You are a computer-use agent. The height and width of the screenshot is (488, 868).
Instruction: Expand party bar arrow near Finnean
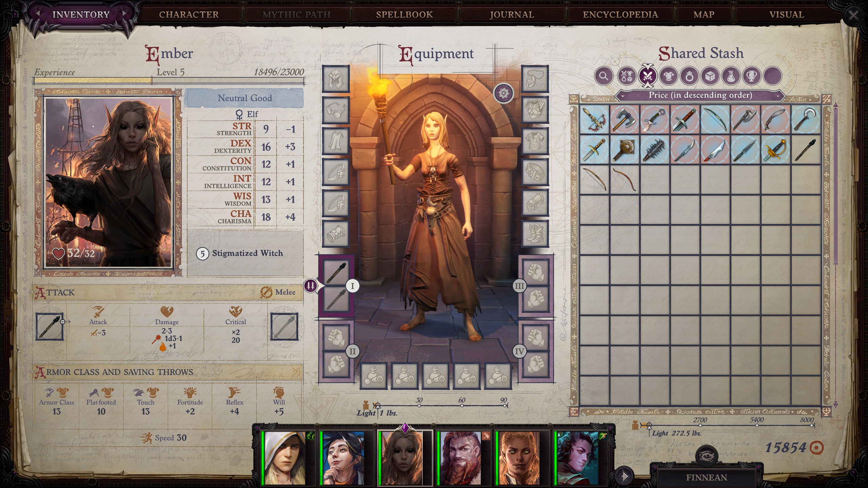tap(624, 476)
